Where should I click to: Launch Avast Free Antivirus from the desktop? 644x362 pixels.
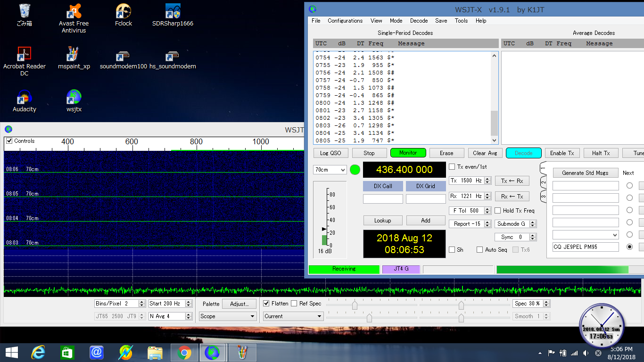74,18
